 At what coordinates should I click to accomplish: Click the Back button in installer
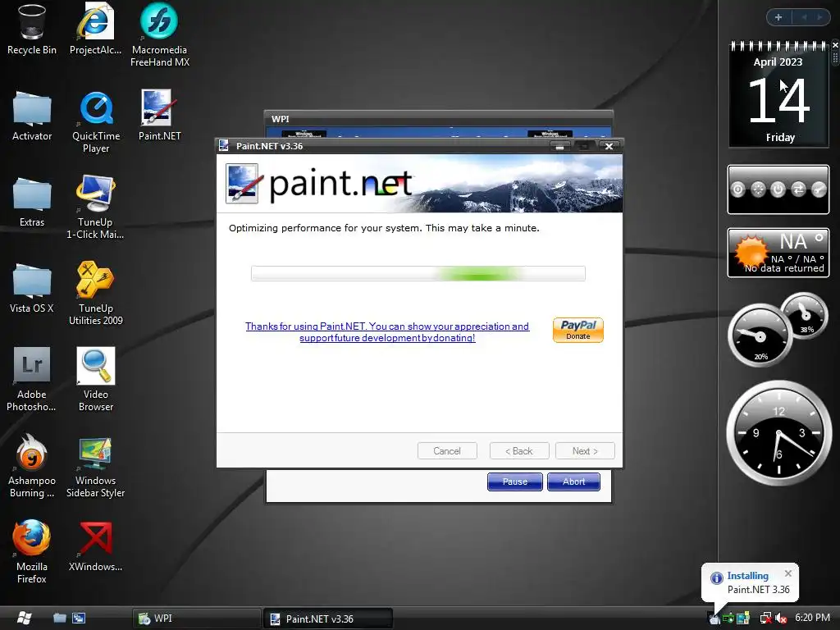pyautogui.click(x=519, y=451)
